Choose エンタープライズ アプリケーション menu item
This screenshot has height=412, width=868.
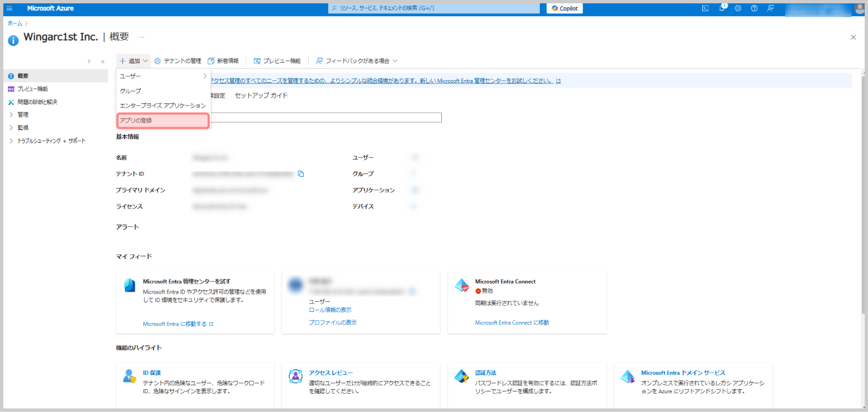[163, 106]
